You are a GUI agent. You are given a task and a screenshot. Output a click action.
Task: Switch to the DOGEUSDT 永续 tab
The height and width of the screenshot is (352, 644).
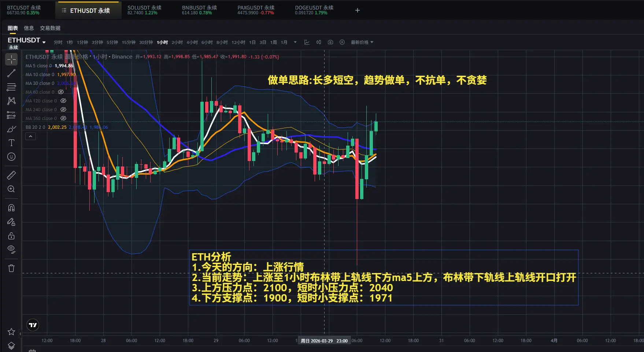(314, 10)
